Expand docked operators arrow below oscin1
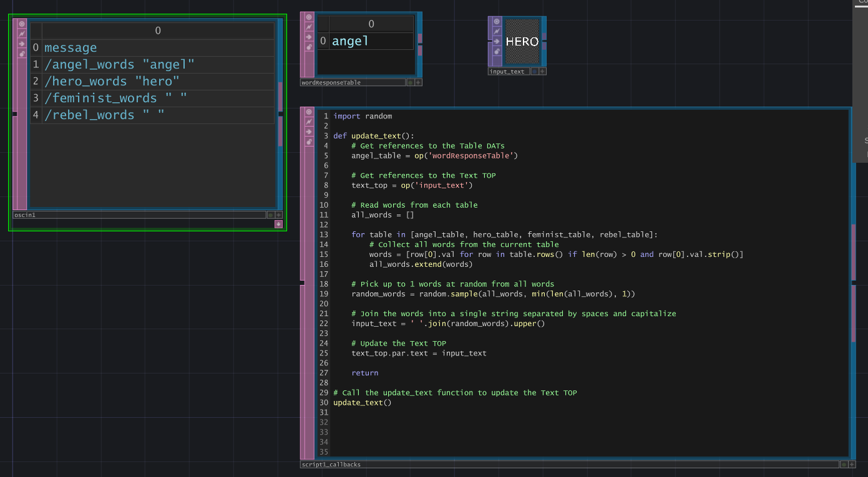The width and height of the screenshot is (868, 477). point(278,224)
